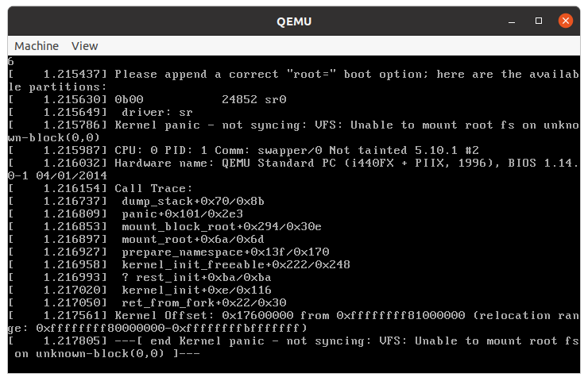Viewport: 588px width, 381px height.
Task: Click the '? rest_init+0xba/0xba' entry
Action: pos(140,278)
